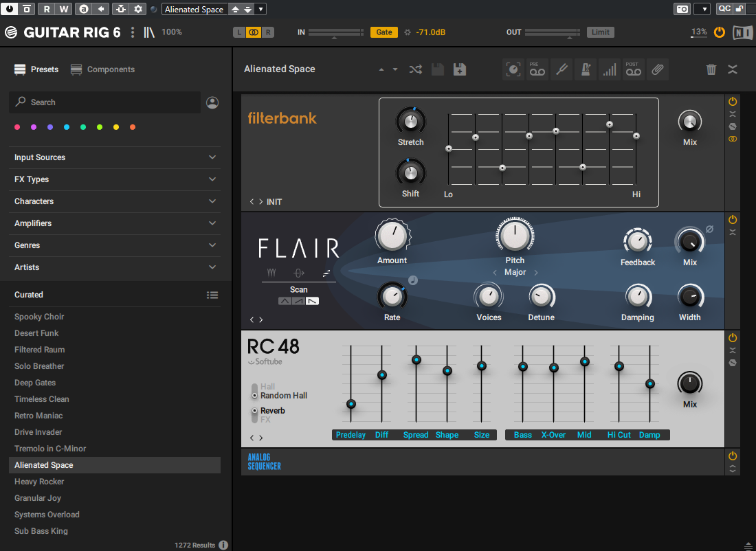
Task: Select left input channel L
Action: coord(239,32)
